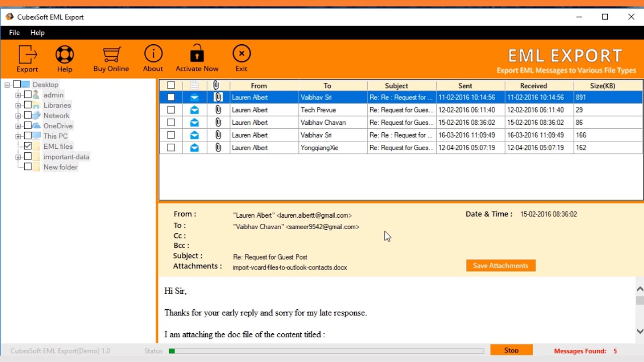Select the New folder tree item
644x362 pixels.
60,167
